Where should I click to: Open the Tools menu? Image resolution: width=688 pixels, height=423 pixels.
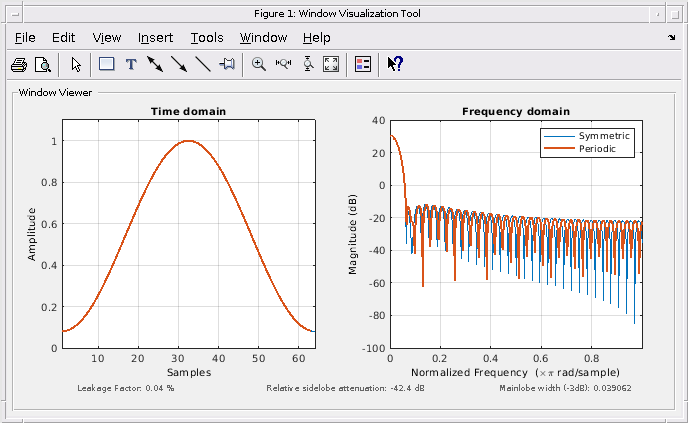point(207,38)
